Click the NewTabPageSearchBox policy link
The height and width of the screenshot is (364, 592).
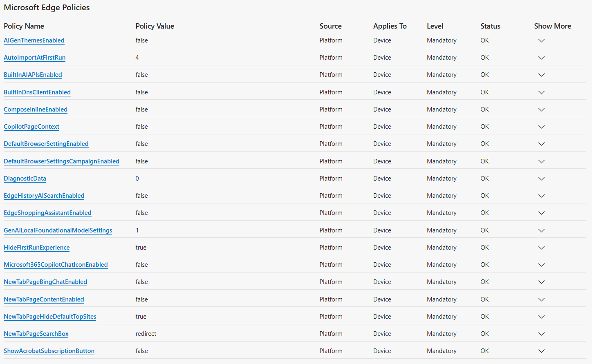(36, 334)
